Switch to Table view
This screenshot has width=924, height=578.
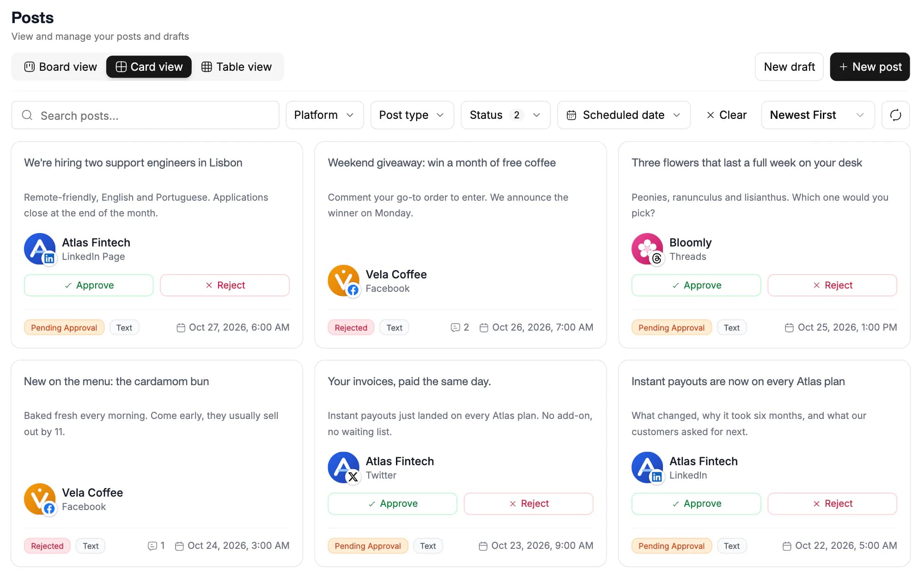(x=237, y=67)
